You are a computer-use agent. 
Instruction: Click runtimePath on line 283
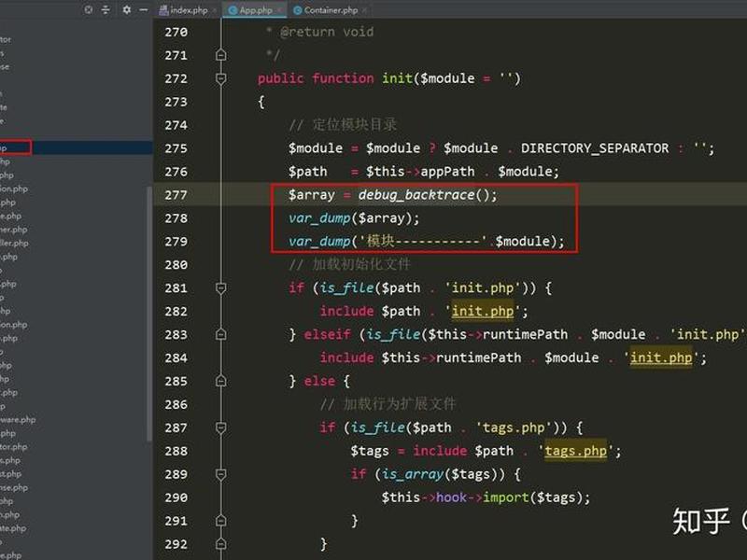tap(525, 334)
